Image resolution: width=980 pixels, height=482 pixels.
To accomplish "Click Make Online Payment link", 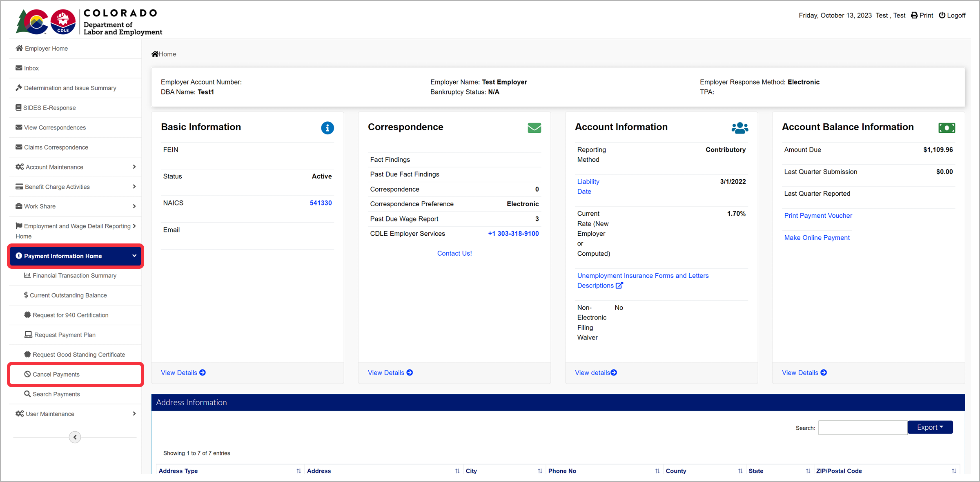I will pos(817,238).
